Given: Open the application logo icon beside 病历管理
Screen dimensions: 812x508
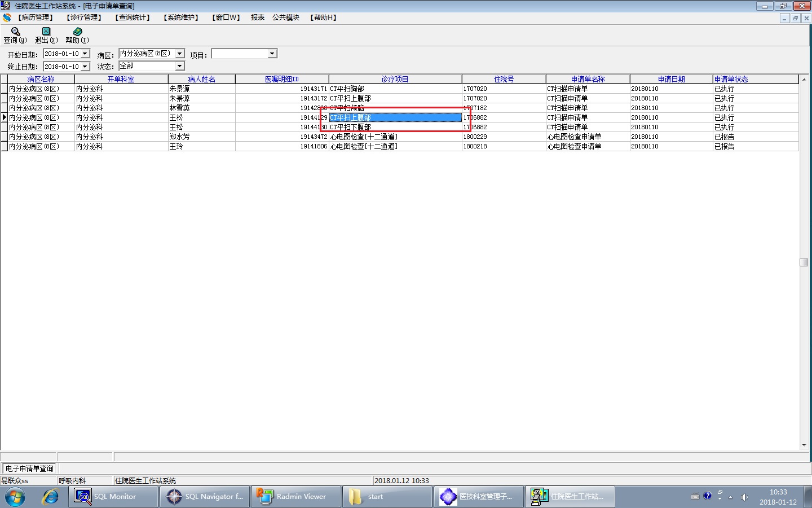Looking at the screenshot, I should click(7, 17).
